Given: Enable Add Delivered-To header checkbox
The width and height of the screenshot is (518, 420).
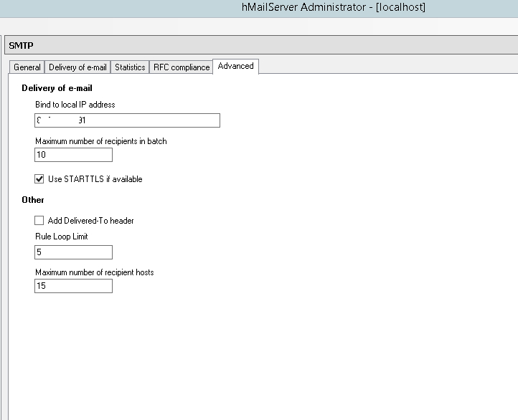Looking at the screenshot, I should coord(39,221).
